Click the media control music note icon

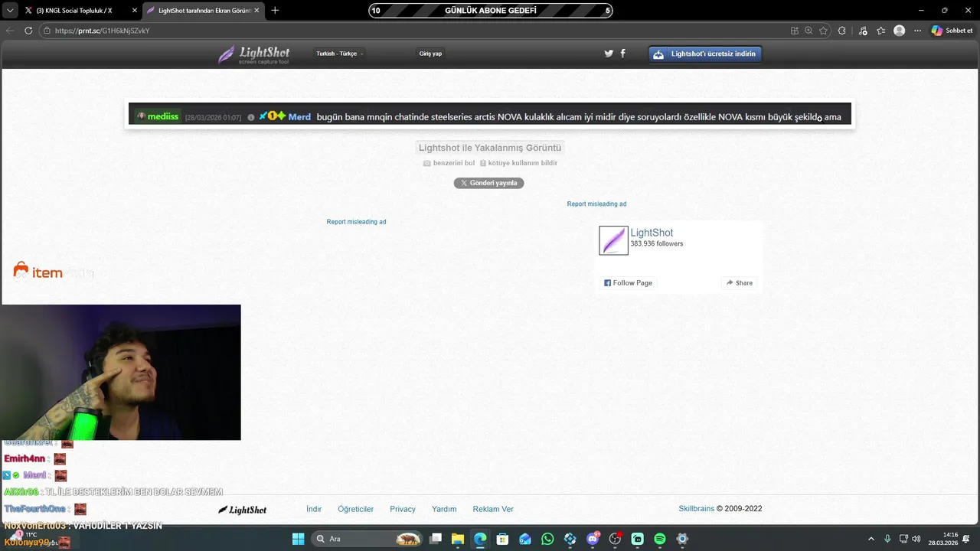pyautogui.click(x=863, y=31)
